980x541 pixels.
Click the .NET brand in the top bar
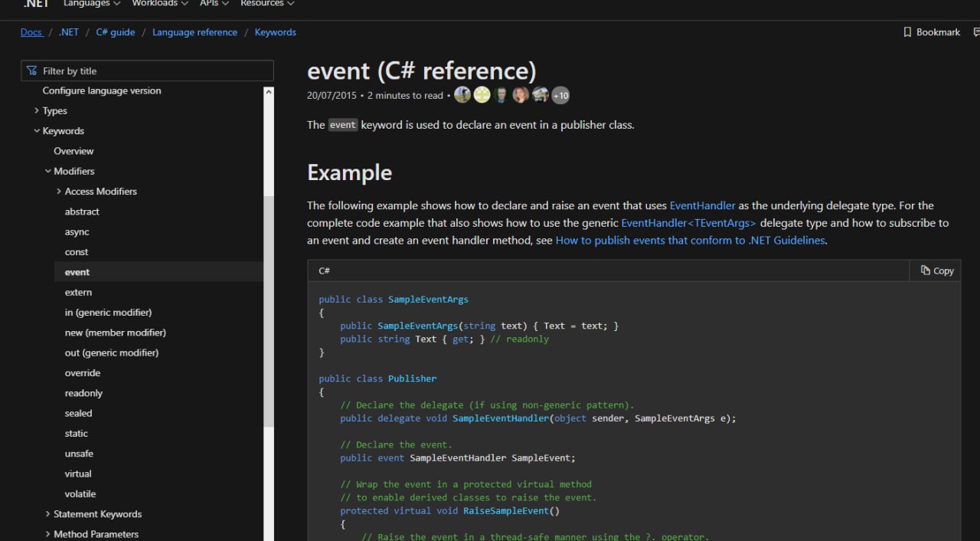pyautogui.click(x=36, y=4)
